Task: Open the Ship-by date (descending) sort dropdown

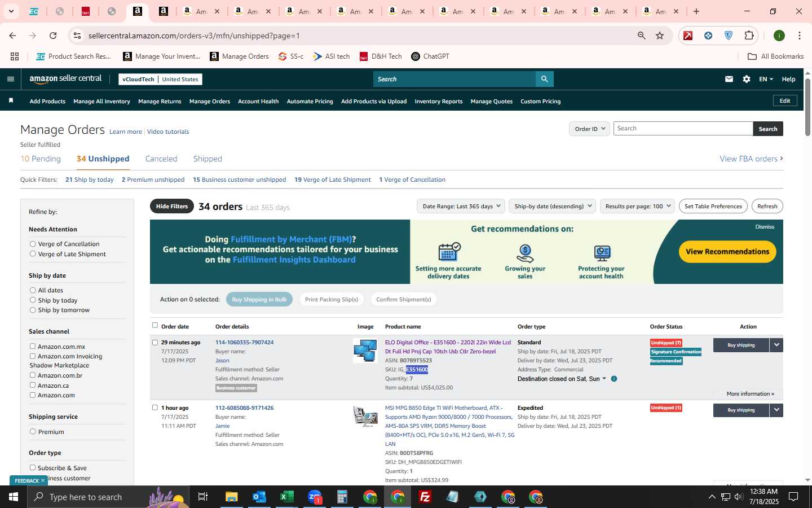Action: tap(553, 206)
